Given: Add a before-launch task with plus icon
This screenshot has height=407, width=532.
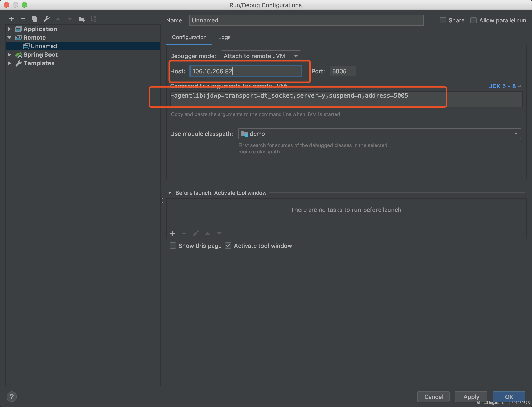Looking at the screenshot, I should [x=172, y=233].
